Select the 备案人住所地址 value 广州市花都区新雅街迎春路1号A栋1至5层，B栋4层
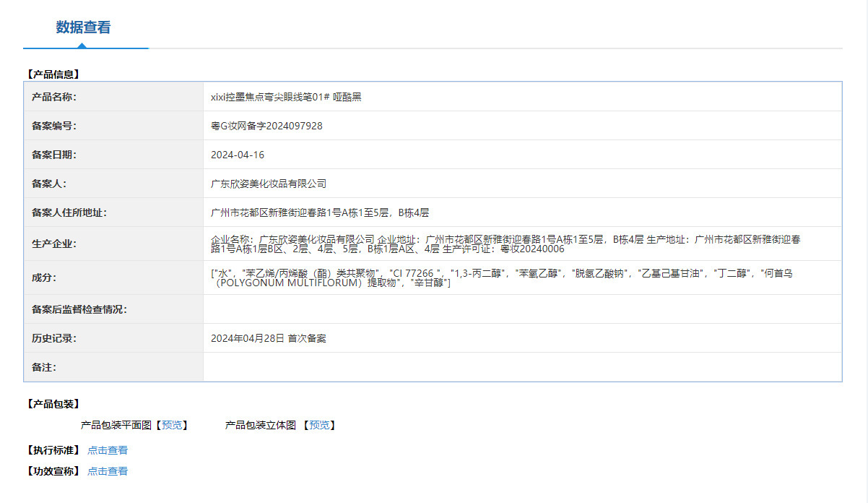 320,212
